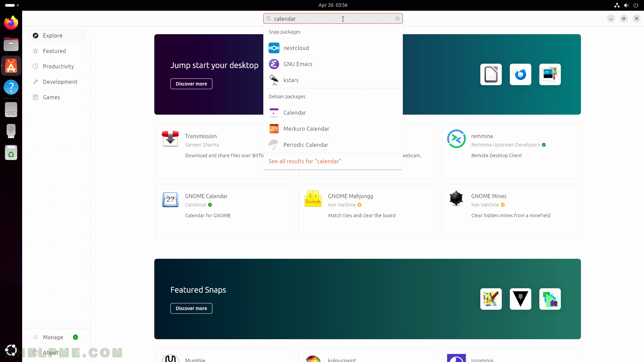The image size is (644, 362).
Task: Open Trash from the dock
Action: (11, 153)
